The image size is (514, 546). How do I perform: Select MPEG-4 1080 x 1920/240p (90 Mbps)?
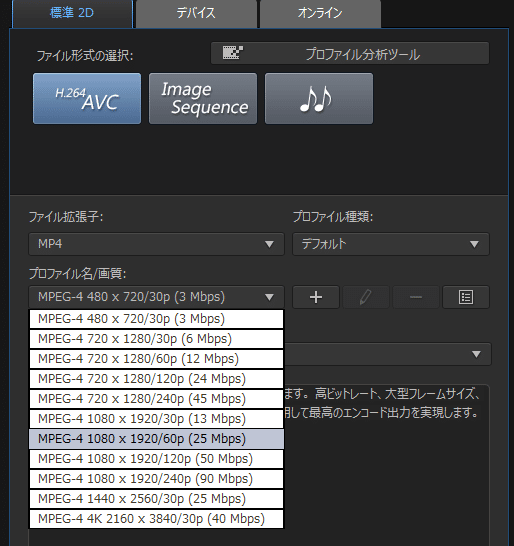click(x=156, y=479)
